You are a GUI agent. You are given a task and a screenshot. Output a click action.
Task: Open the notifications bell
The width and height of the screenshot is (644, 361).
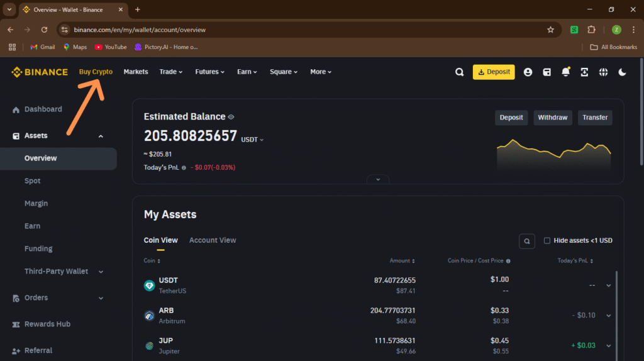point(565,72)
